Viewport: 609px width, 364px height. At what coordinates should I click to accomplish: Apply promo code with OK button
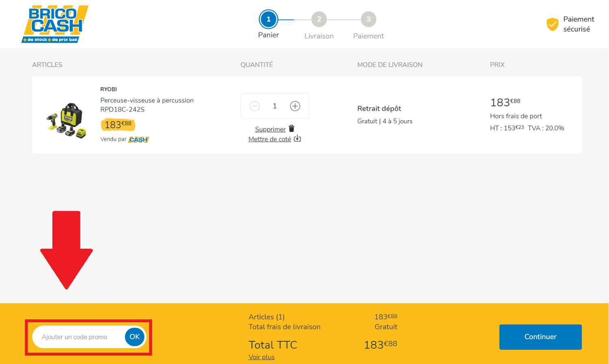pos(135,337)
